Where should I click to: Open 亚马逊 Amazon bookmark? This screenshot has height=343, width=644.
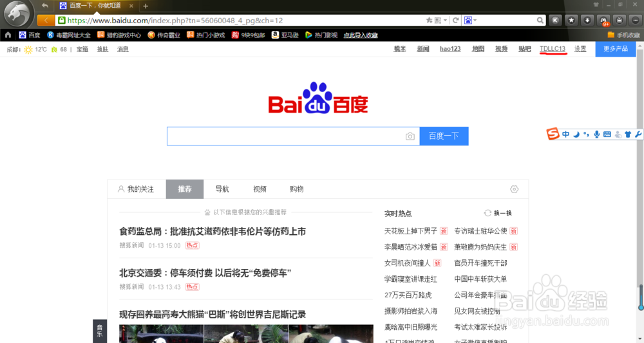[x=285, y=35]
